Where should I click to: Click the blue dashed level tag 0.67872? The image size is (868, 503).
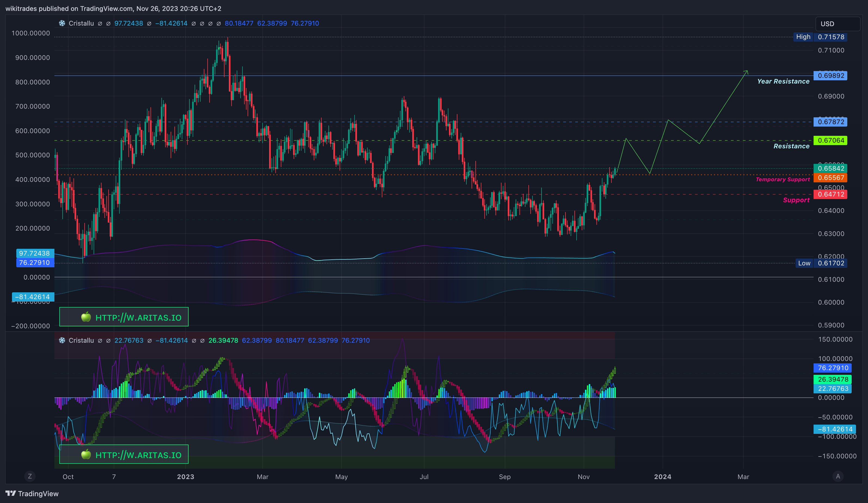830,122
